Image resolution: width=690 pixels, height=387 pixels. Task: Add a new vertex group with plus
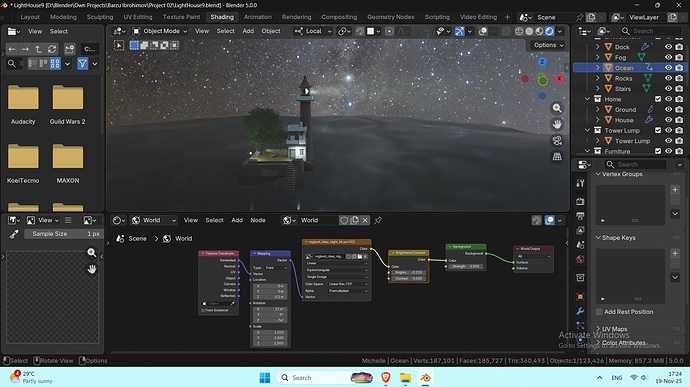pos(675,190)
